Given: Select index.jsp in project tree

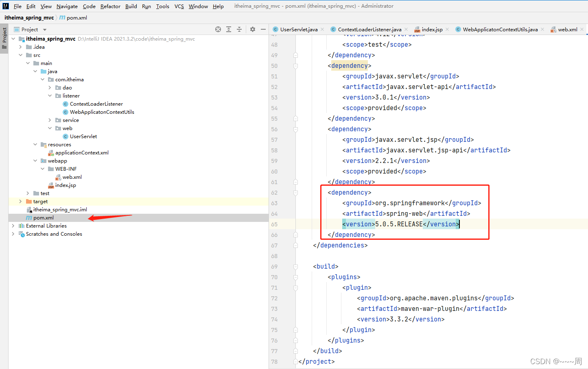Looking at the screenshot, I should tap(65, 185).
